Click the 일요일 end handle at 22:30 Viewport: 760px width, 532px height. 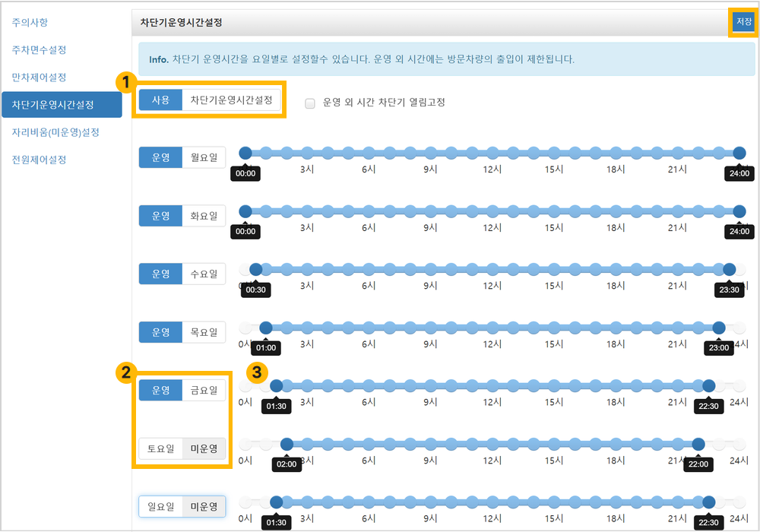[708, 502]
